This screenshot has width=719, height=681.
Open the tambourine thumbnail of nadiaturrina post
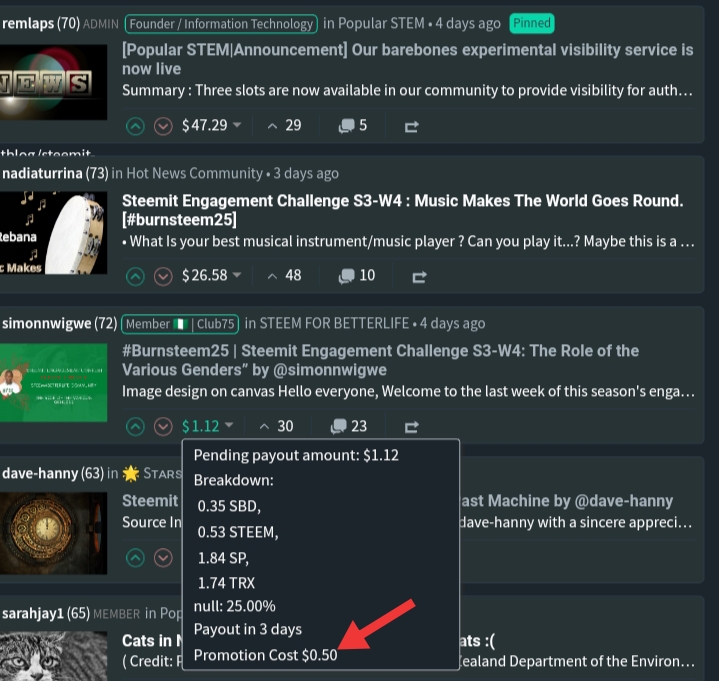[x=53, y=233]
